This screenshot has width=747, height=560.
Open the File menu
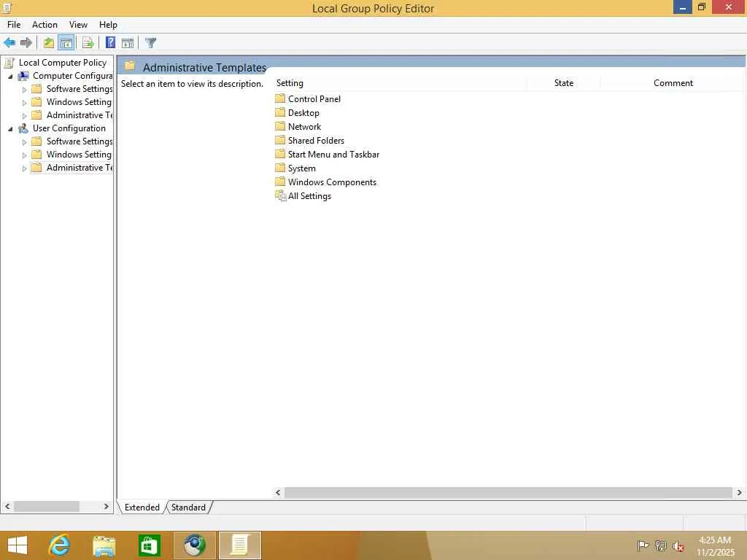click(14, 25)
